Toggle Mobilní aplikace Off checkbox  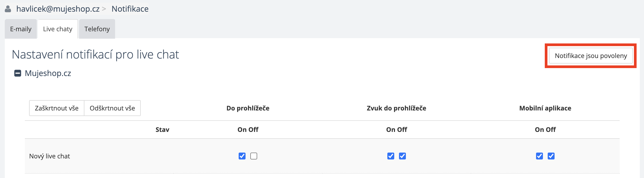pos(551,156)
